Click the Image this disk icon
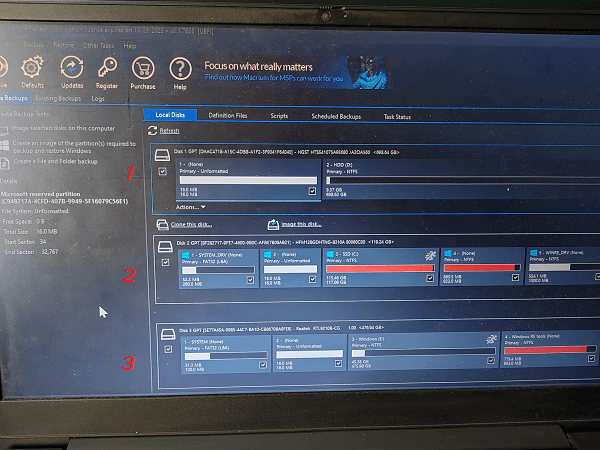This screenshot has height=450, width=600. [x=273, y=225]
